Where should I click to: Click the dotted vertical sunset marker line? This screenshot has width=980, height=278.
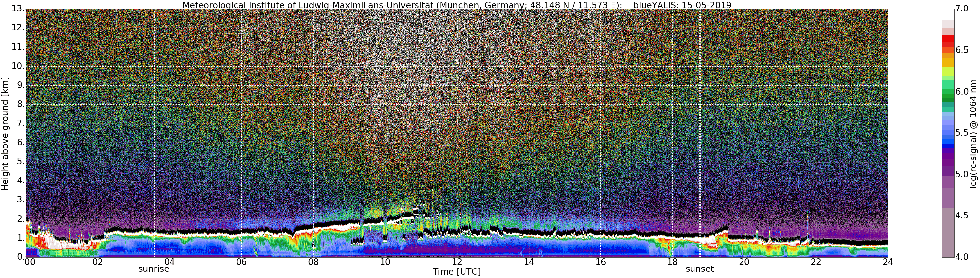coord(700,133)
